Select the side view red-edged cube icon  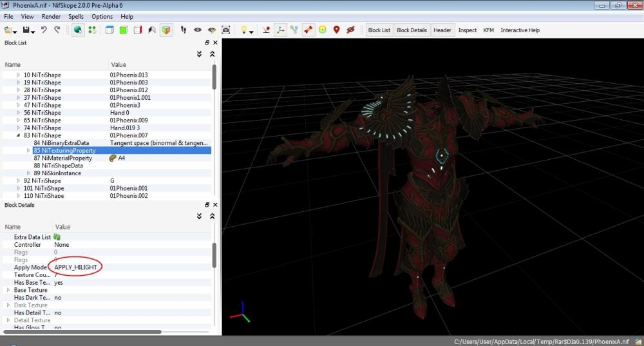click(x=138, y=30)
